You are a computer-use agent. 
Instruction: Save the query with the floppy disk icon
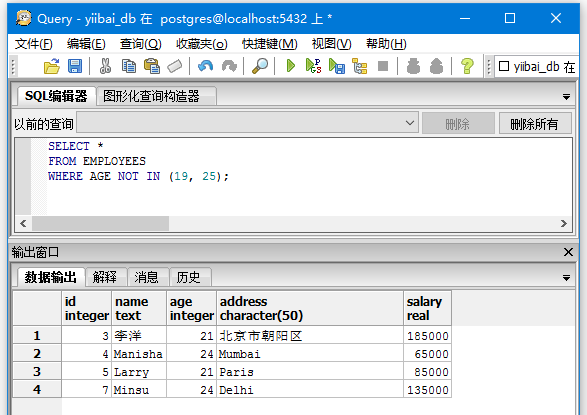(75, 66)
